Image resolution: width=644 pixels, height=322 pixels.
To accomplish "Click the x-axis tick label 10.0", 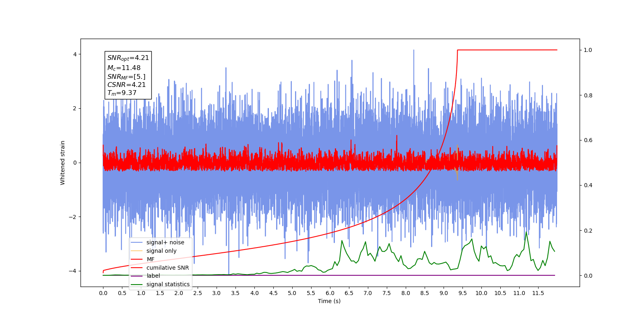I will tap(481, 293).
